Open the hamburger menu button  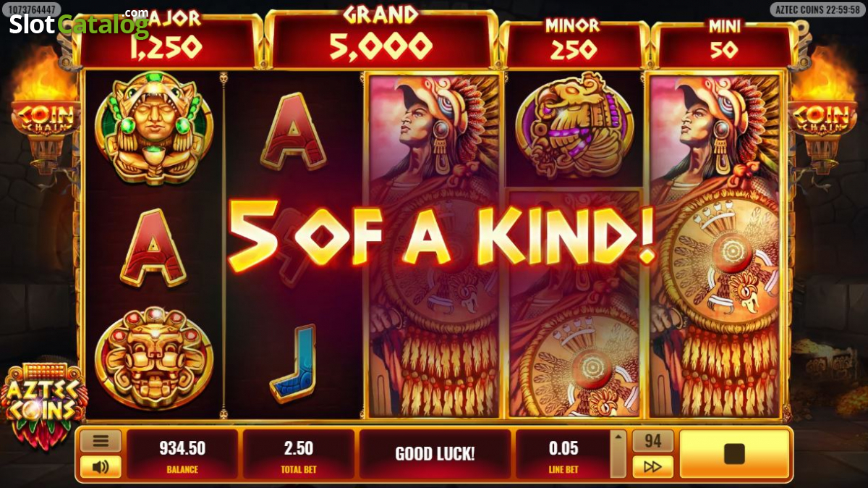[101, 440]
